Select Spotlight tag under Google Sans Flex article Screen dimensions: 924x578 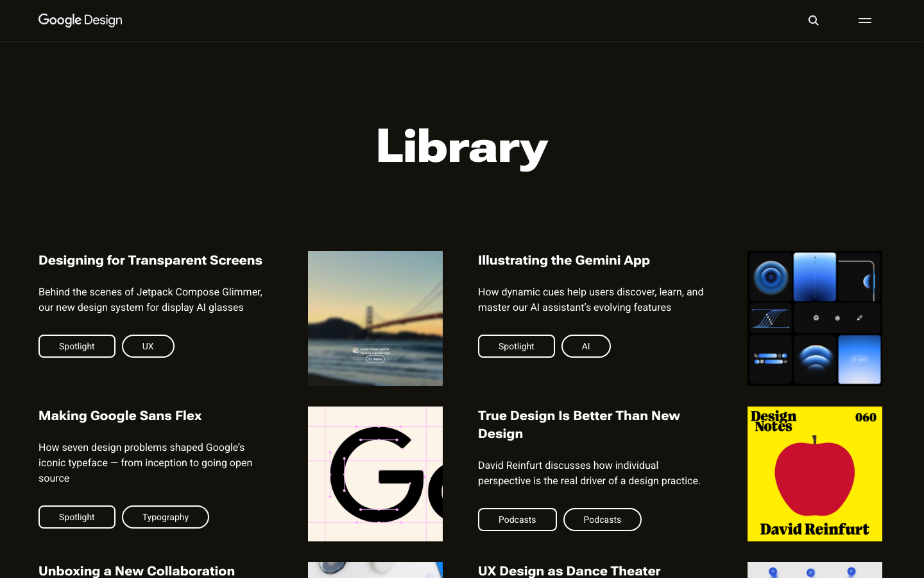[77, 517]
